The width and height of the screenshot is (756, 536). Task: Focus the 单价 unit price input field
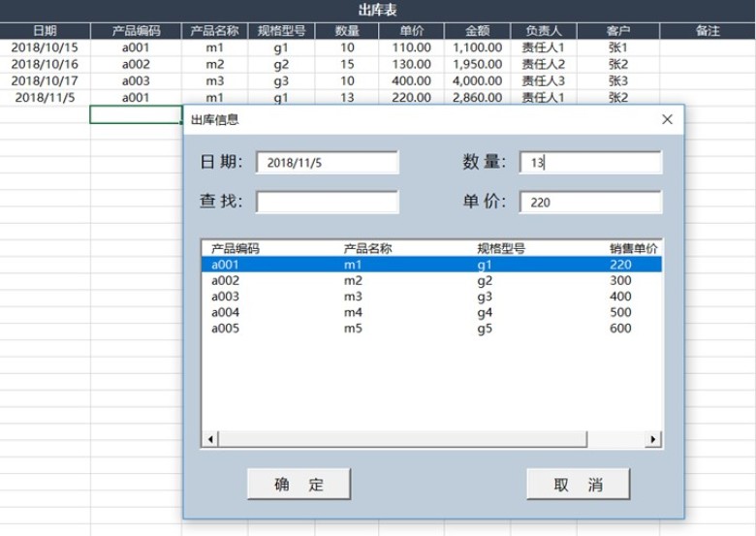click(x=590, y=202)
